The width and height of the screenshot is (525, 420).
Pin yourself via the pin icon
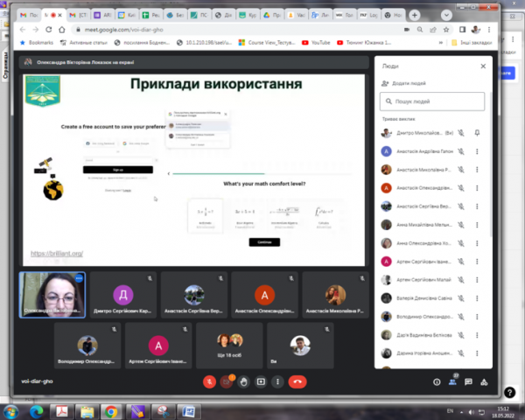tap(477, 133)
